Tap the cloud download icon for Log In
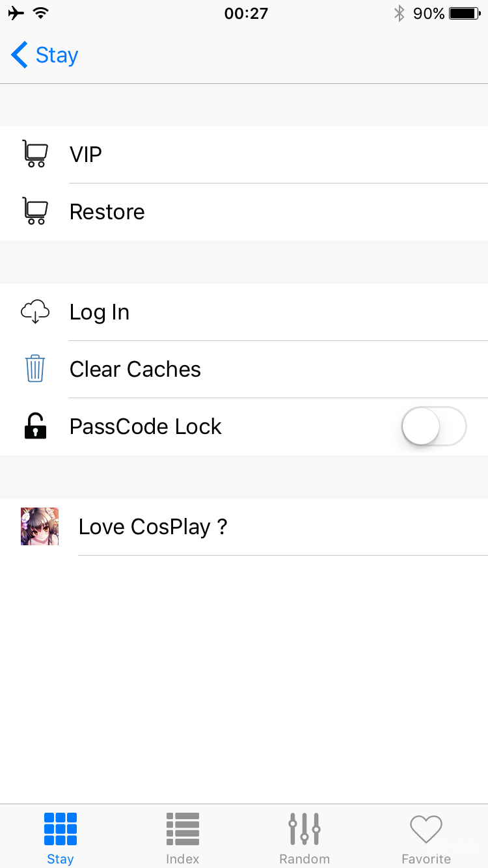488x868 pixels. click(x=35, y=312)
